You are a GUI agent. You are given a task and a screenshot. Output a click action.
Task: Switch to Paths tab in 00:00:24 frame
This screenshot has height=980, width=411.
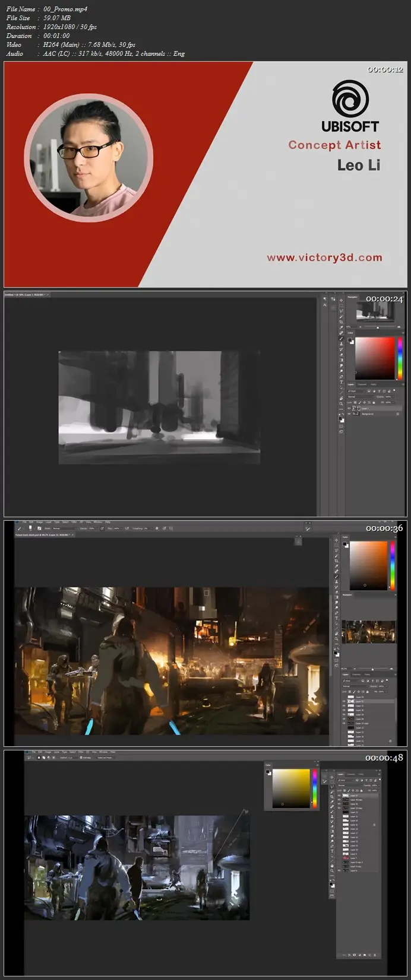[x=374, y=384]
